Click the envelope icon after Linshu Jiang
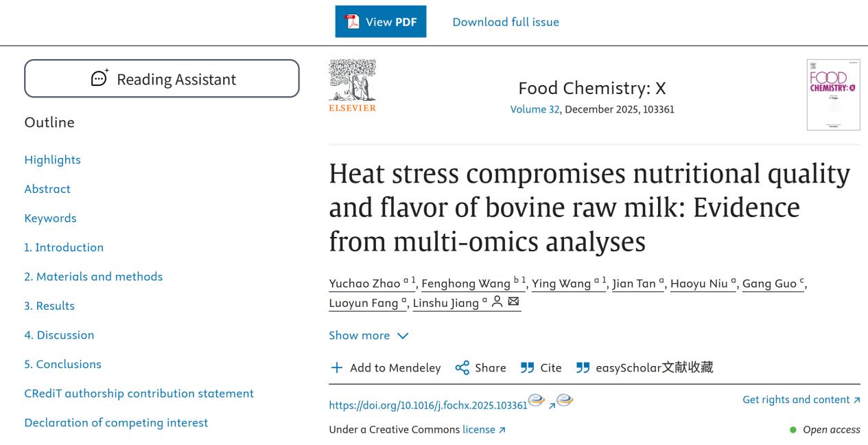 (x=513, y=303)
